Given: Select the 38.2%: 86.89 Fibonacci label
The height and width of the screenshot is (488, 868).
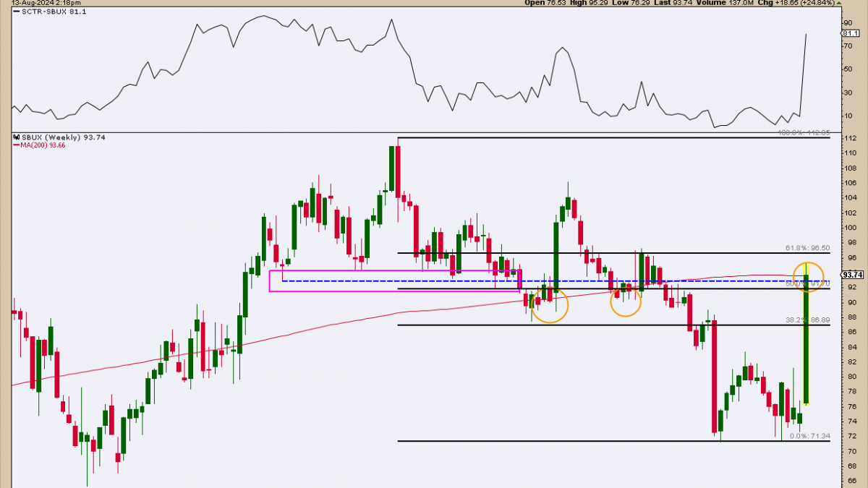Looking at the screenshot, I should pos(807,319).
